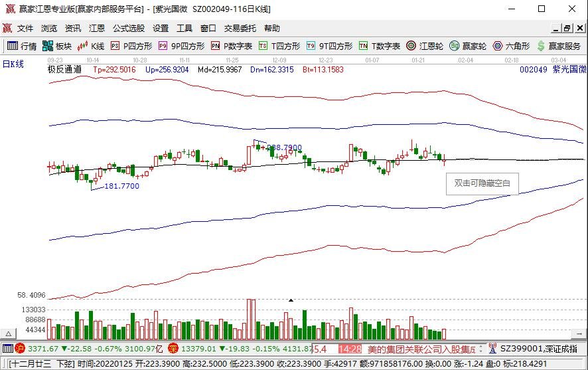Open the 工具 menu
Viewport: 588px width, 370px height.
point(184,28)
